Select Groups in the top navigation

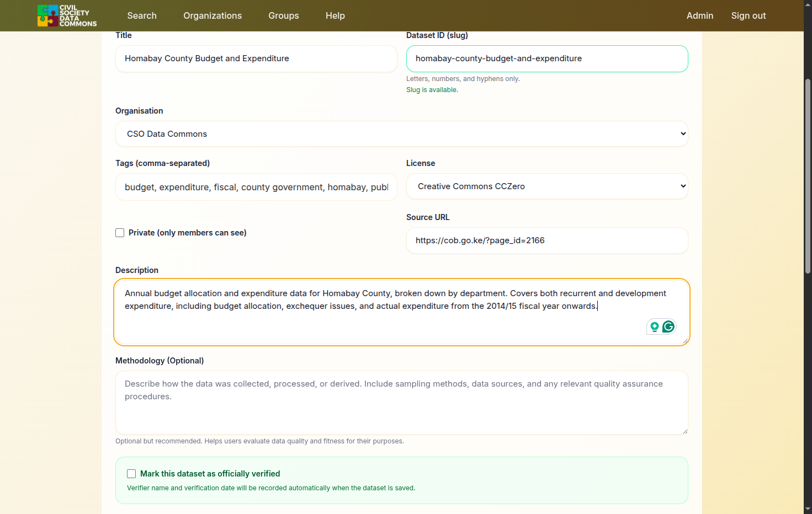click(284, 15)
